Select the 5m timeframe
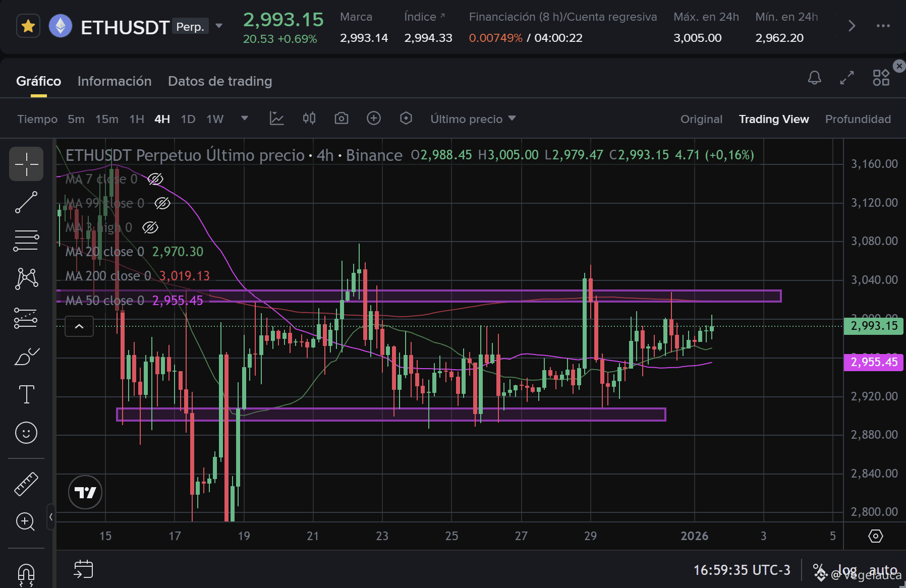Viewport: 906px width, 588px height. [x=76, y=119]
